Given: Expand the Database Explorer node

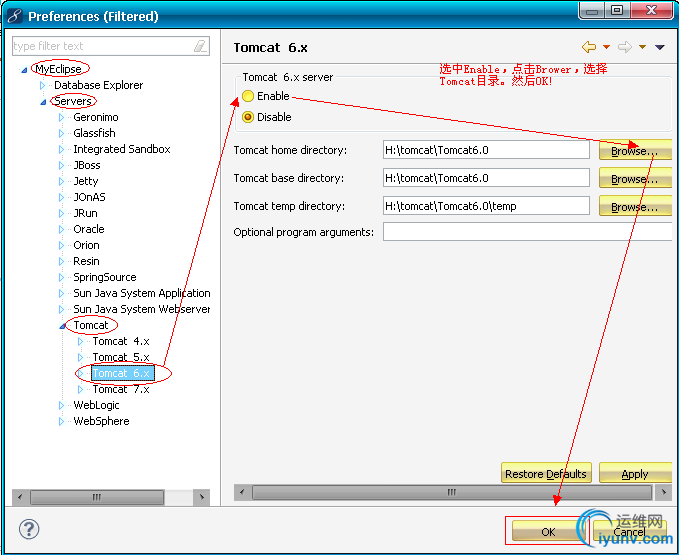Looking at the screenshot, I should 42,85.
